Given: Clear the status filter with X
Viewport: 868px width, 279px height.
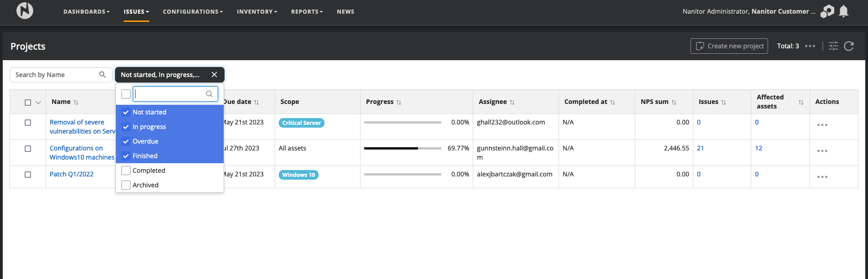Looking at the screenshot, I should point(214,75).
